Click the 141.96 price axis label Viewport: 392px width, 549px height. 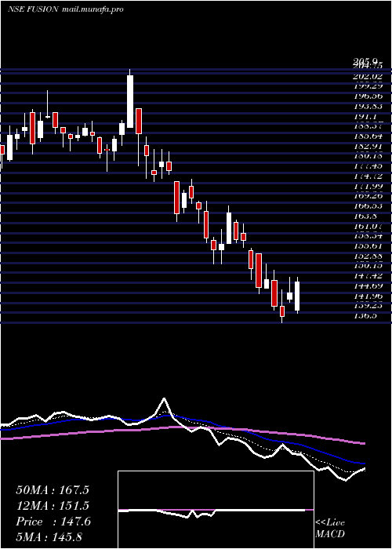point(368,296)
